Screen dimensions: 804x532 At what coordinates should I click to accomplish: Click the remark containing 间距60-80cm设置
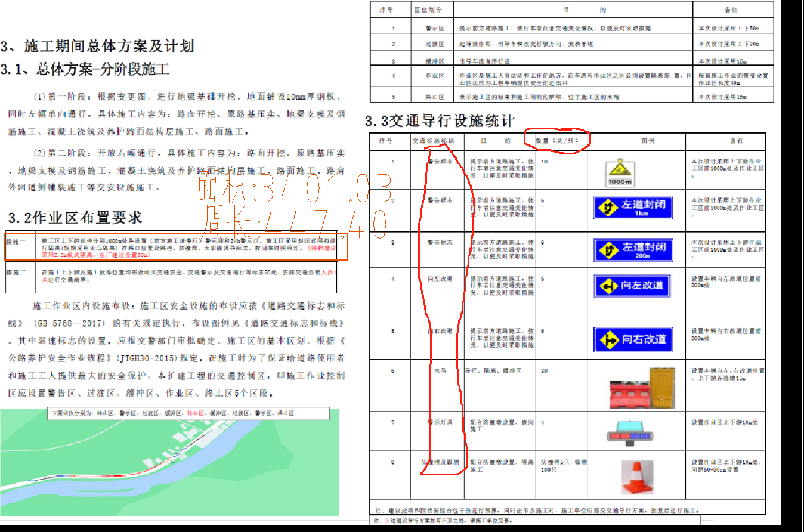pyautogui.click(x=725, y=466)
